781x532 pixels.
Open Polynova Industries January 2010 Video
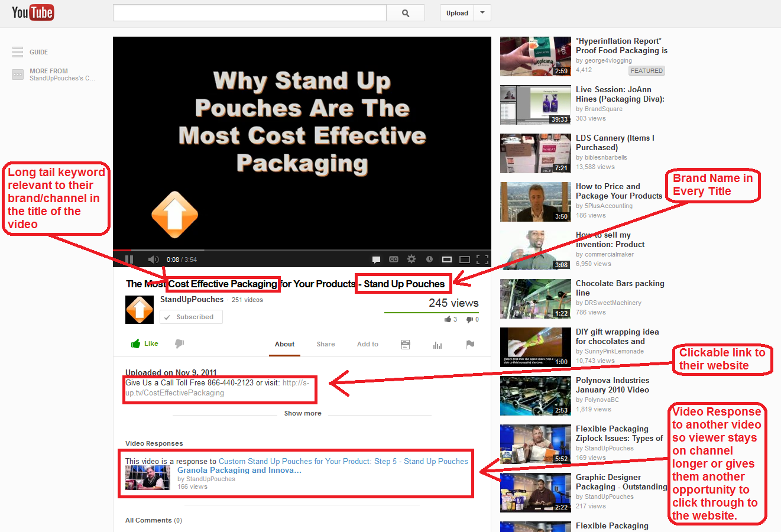coord(613,385)
